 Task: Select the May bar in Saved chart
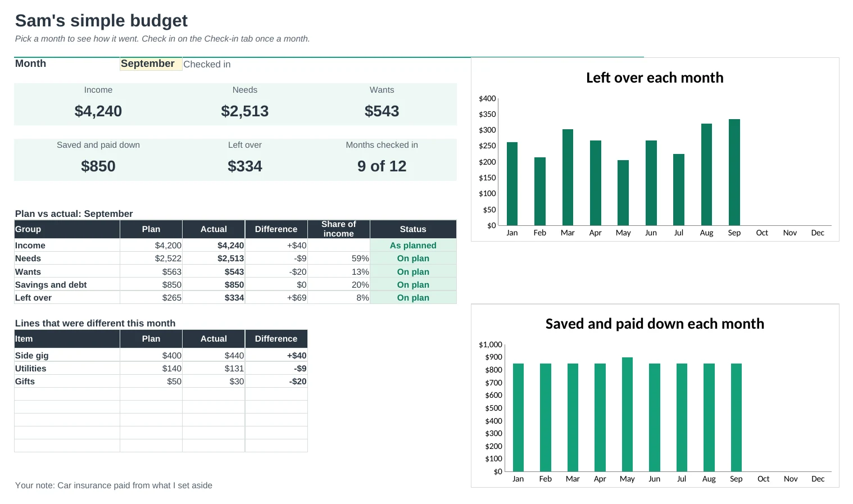click(x=627, y=415)
